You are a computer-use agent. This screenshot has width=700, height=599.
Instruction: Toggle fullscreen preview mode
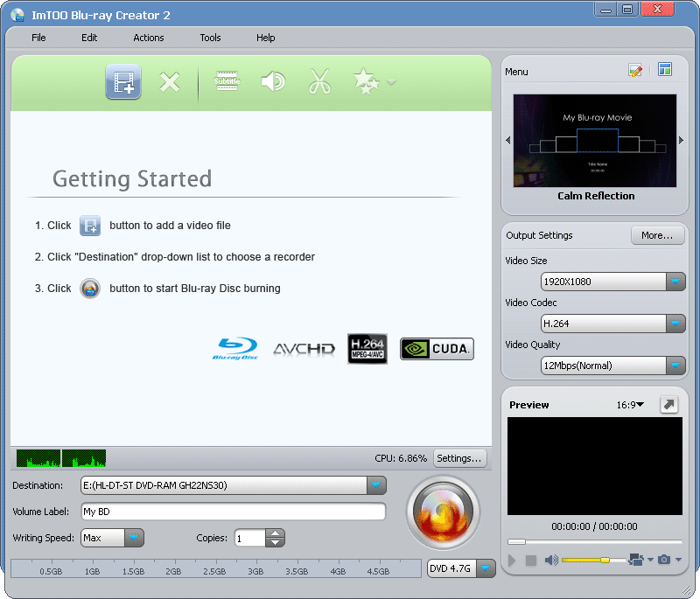point(669,404)
